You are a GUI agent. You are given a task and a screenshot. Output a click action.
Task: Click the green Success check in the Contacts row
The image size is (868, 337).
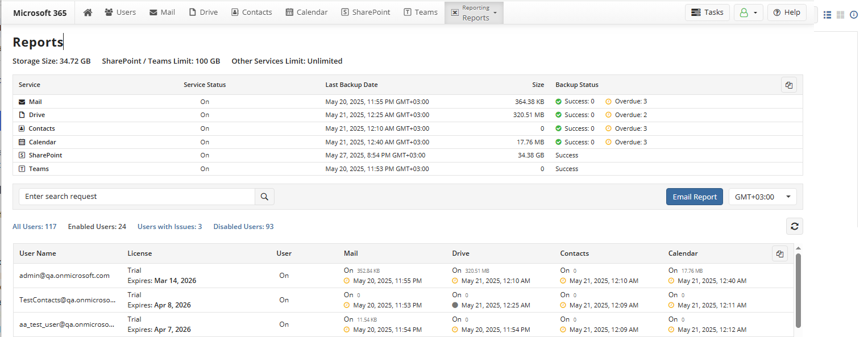tap(559, 128)
